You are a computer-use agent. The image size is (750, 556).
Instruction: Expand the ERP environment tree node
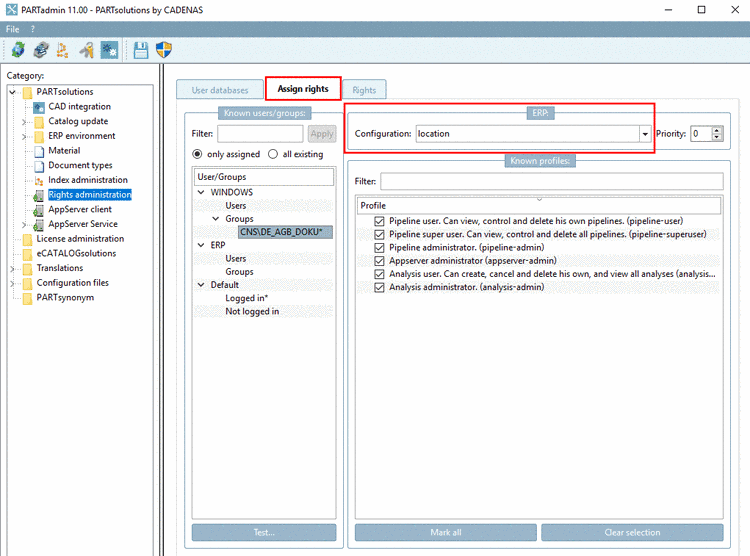coord(24,137)
